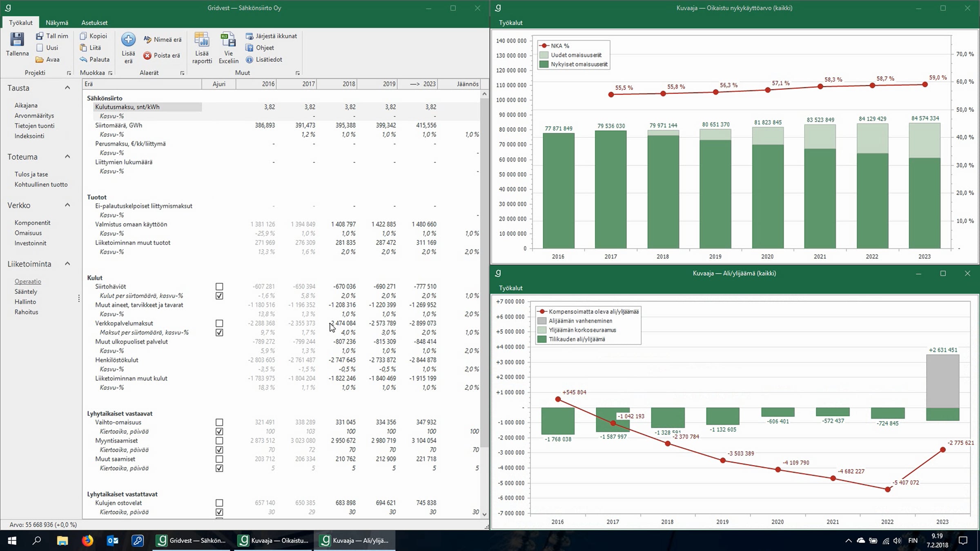The width and height of the screenshot is (980, 551).
Task: Click the Lisää erä plus icon
Action: [x=128, y=40]
